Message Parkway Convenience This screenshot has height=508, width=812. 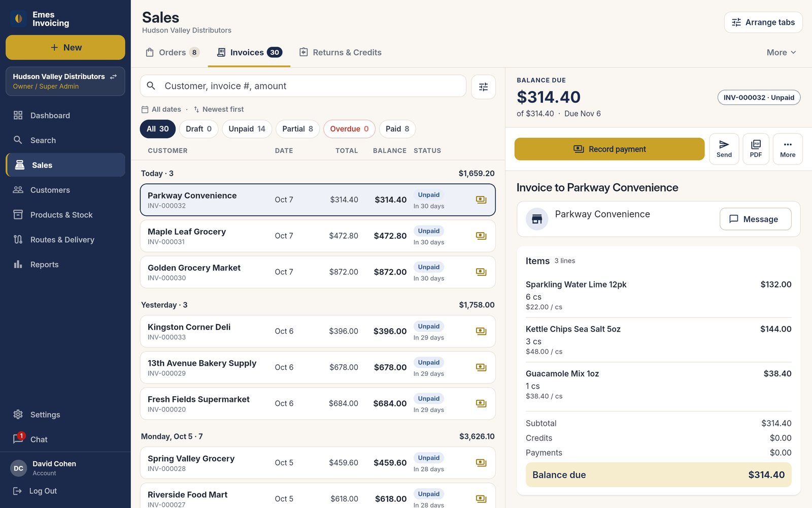755,219
